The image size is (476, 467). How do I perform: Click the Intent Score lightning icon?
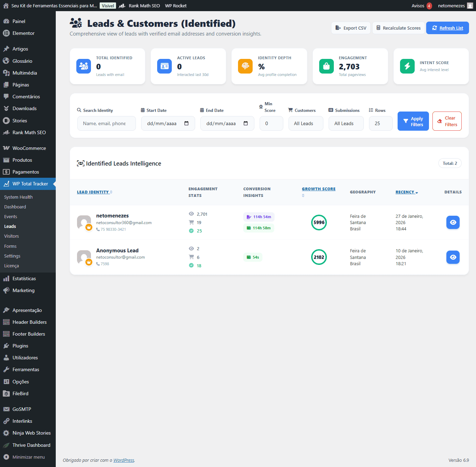[407, 66]
